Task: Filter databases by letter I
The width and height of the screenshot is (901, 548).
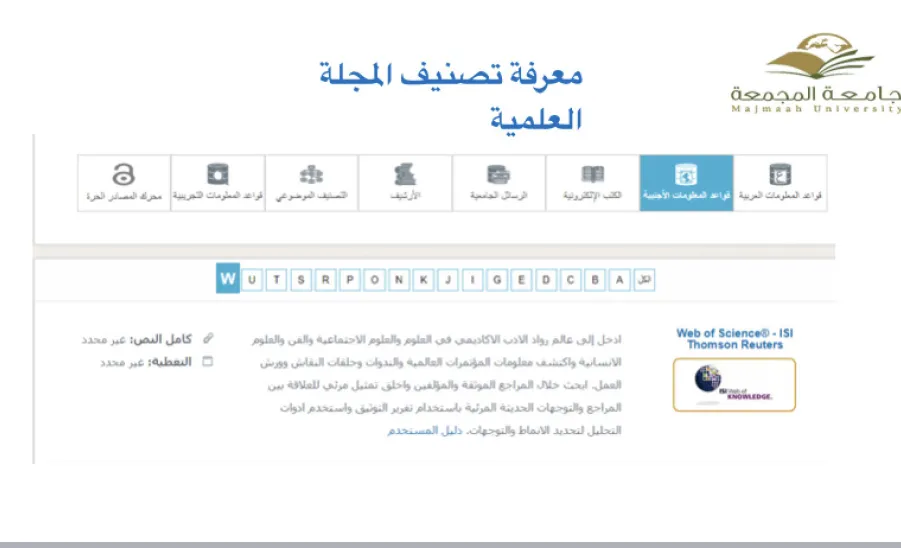Action: pyautogui.click(x=472, y=280)
